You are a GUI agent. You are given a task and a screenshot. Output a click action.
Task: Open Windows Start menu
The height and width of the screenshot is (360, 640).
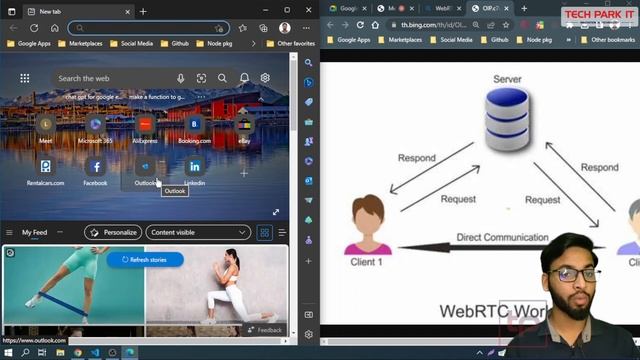(8, 352)
